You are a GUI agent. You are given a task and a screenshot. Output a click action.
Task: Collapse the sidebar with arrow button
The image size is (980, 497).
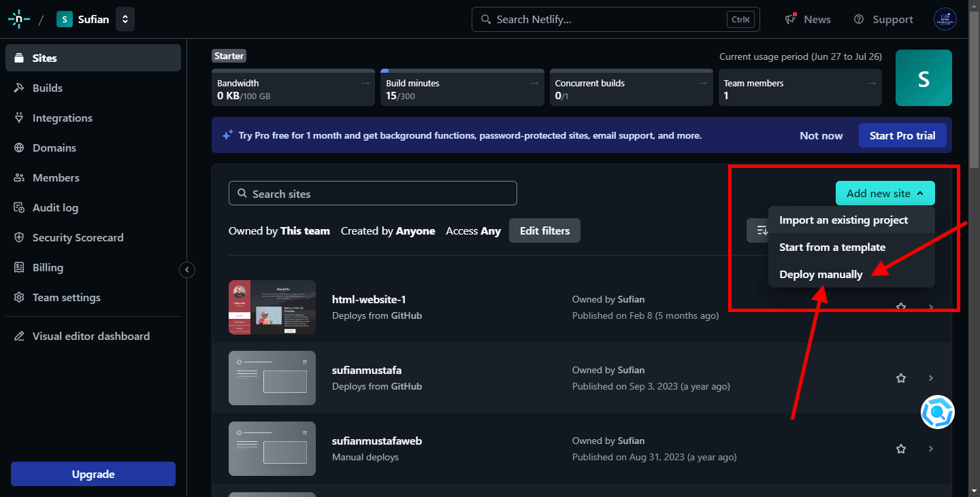pyautogui.click(x=187, y=270)
